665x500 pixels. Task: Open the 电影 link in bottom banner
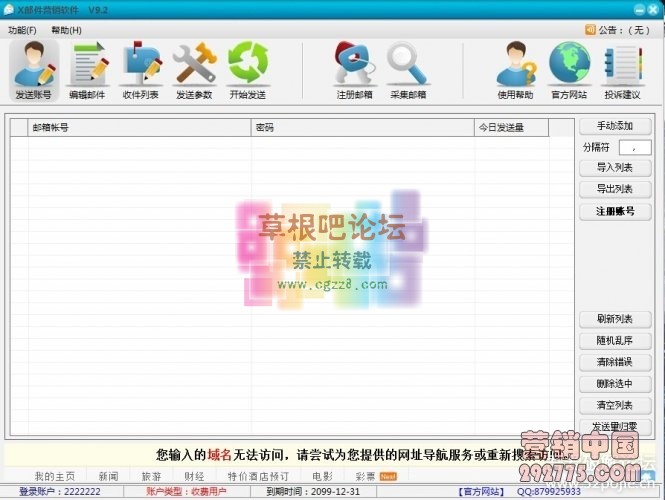pos(322,476)
